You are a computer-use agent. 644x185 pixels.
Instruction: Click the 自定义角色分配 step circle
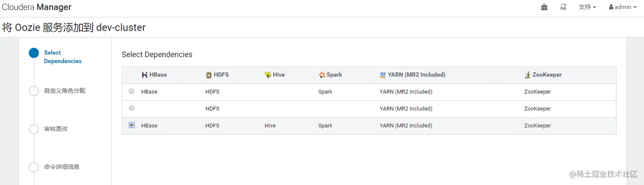(34, 91)
